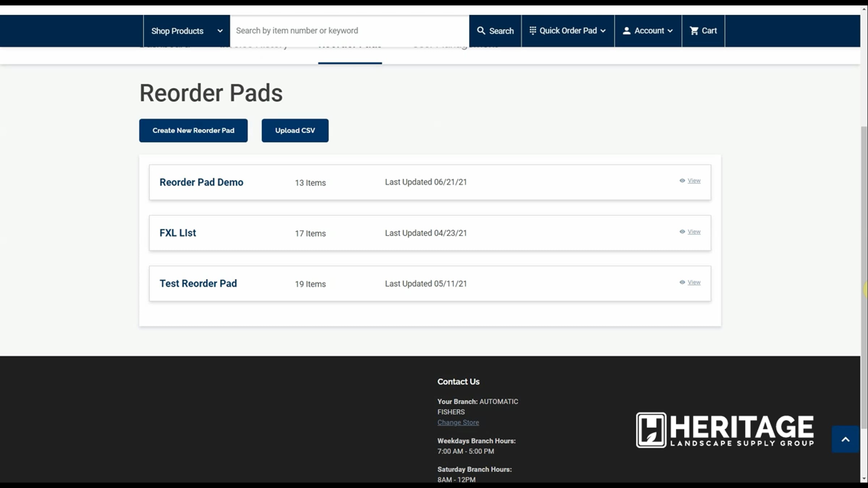Click the View link for FXL List
The width and height of the screenshot is (868, 488).
[694, 232]
